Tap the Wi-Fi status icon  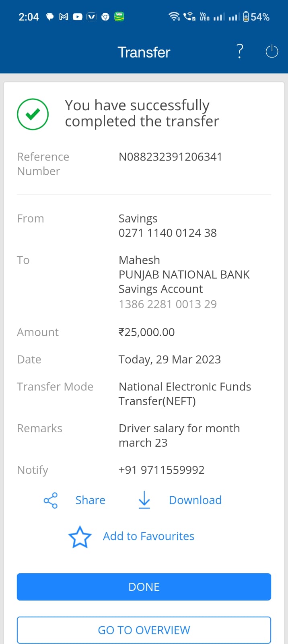pyautogui.click(x=174, y=17)
